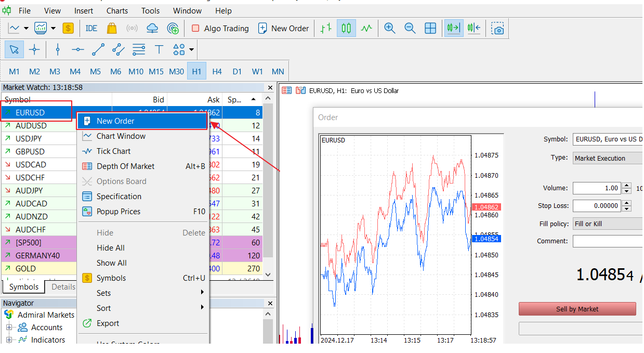Expand the Accounts tree node
The image size is (644, 353).
[x=9, y=328]
